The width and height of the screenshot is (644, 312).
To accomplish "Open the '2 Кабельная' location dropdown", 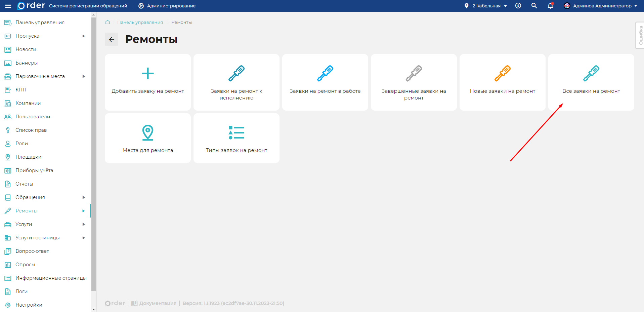I will (486, 6).
